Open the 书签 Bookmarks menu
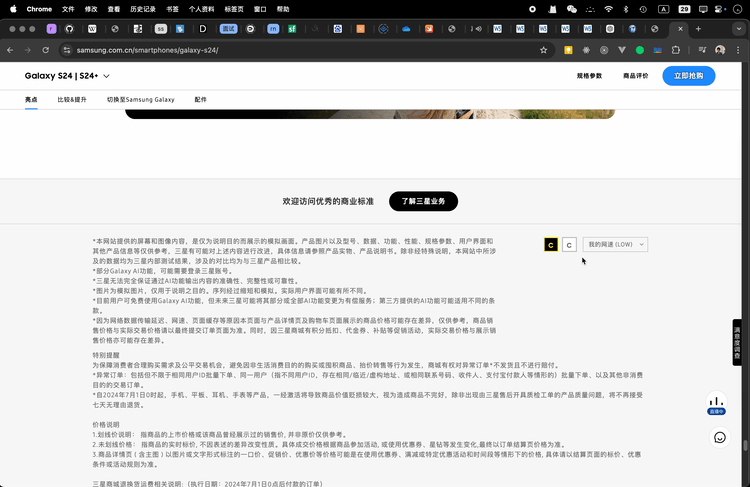The height and width of the screenshot is (487, 750). [x=172, y=9]
